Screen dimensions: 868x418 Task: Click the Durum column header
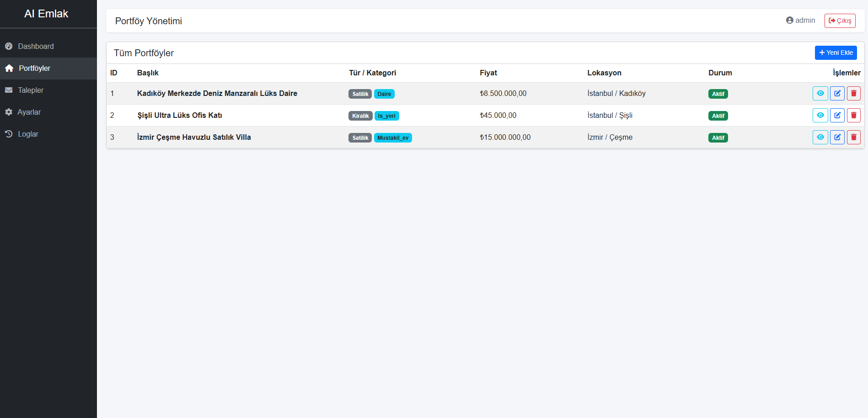pos(720,73)
